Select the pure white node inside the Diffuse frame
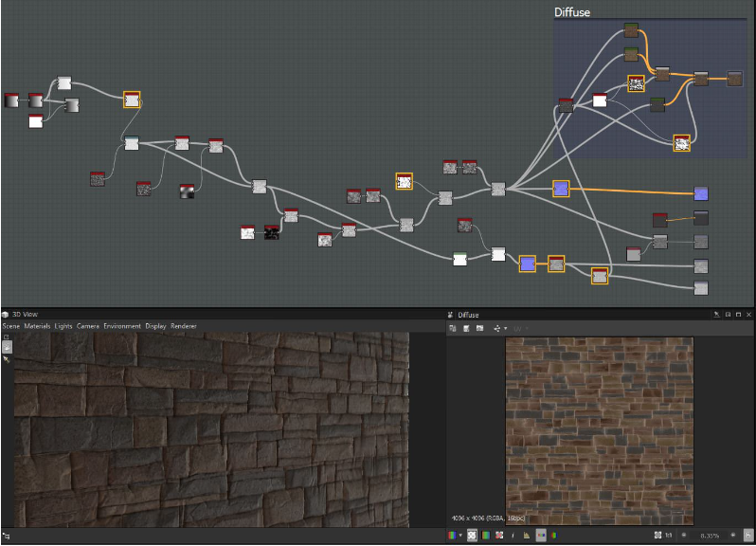This screenshot has height=546, width=756. (600, 100)
